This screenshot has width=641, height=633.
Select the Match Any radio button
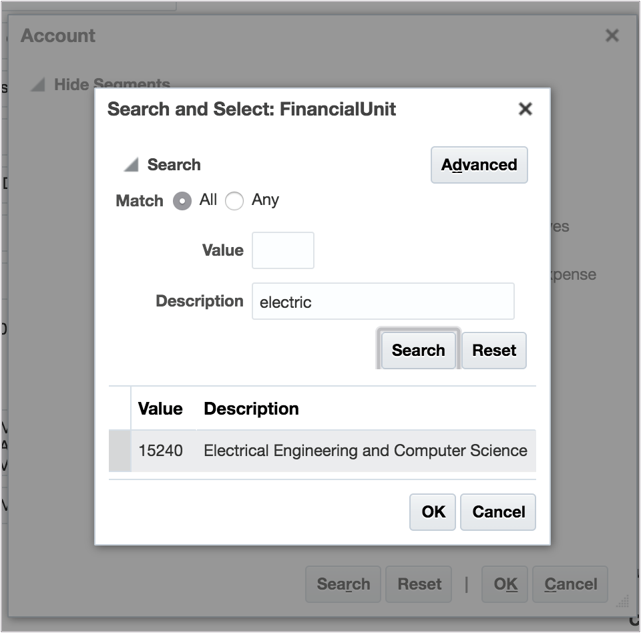pyautogui.click(x=235, y=201)
